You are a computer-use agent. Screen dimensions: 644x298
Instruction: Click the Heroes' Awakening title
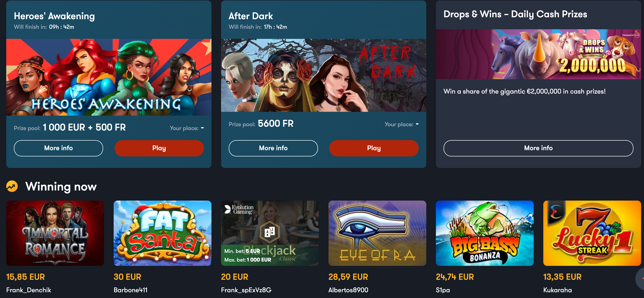click(54, 16)
